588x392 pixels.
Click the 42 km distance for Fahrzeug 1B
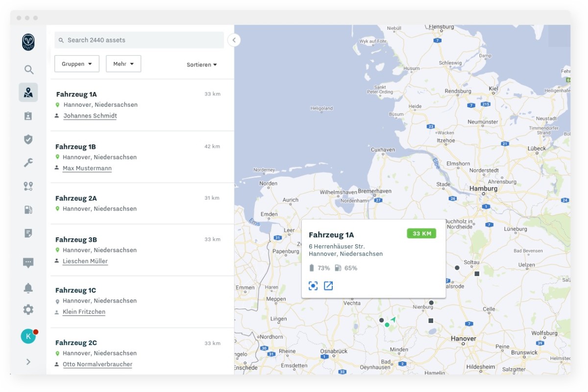[212, 146]
